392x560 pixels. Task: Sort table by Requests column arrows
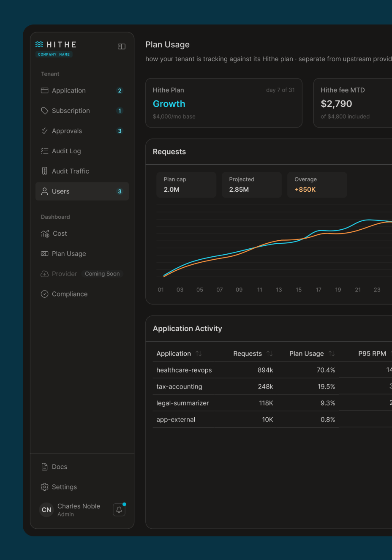pos(269,353)
